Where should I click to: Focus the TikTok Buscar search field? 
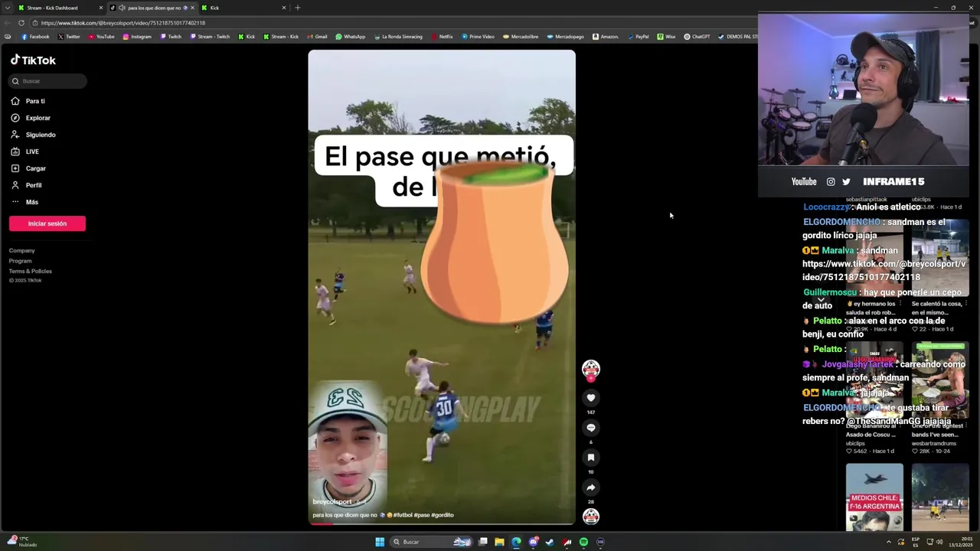(x=48, y=81)
